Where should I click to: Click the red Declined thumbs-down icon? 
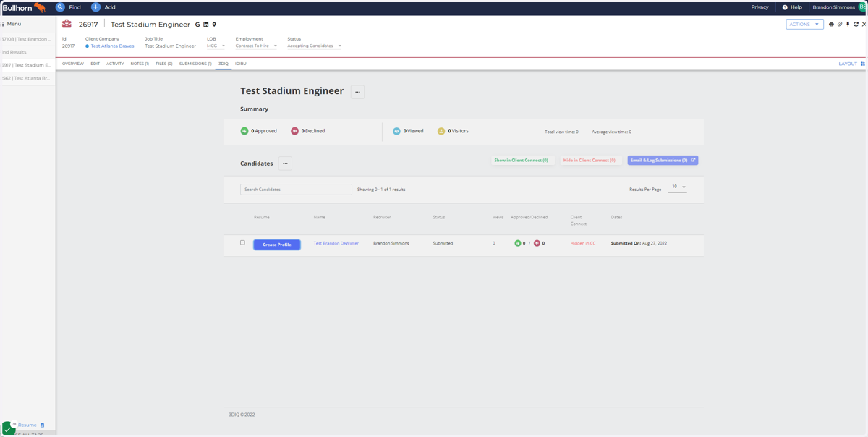294,131
